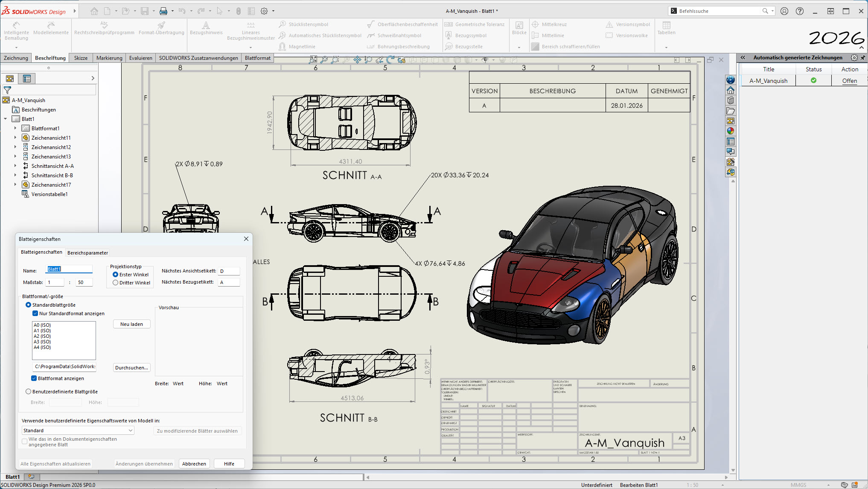The width and height of the screenshot is (868, 489).
Task: Open the Bereichsparameter dialog tab
Action: 87,253
